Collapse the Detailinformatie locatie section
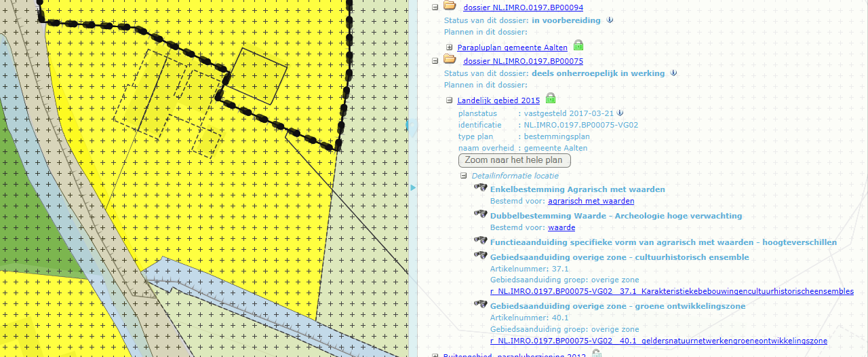The image size is (868, 357). tap(464, 175)
